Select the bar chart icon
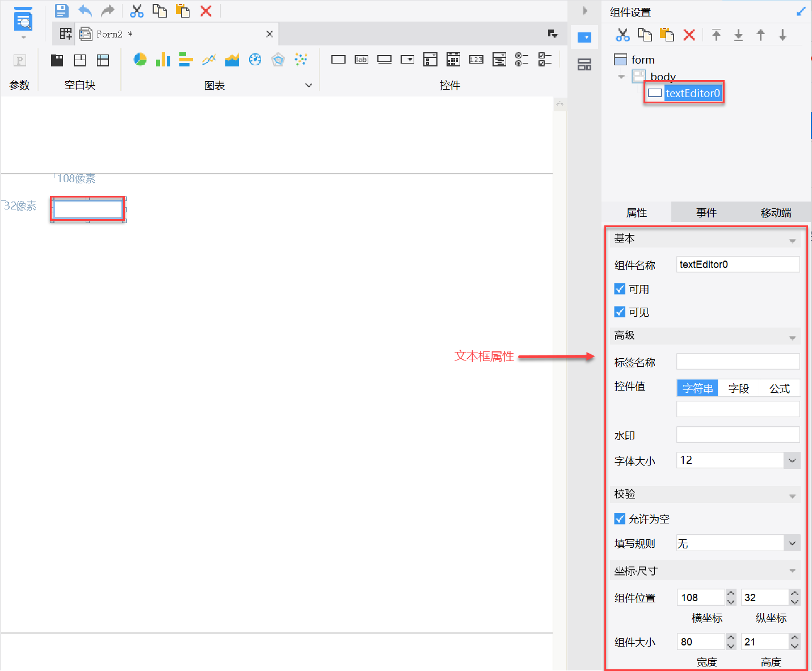Viewport: 812px width, 671px height. pos(163,59)
